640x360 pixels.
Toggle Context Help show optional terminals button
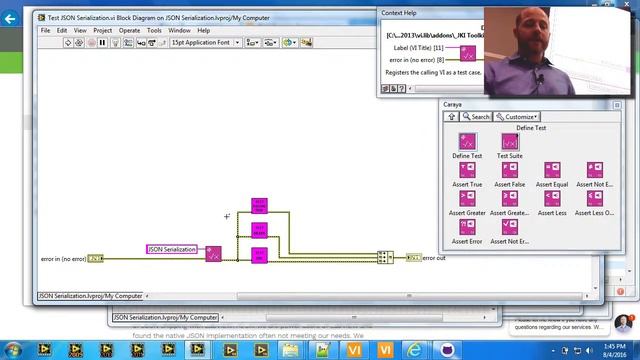(385, 88)
